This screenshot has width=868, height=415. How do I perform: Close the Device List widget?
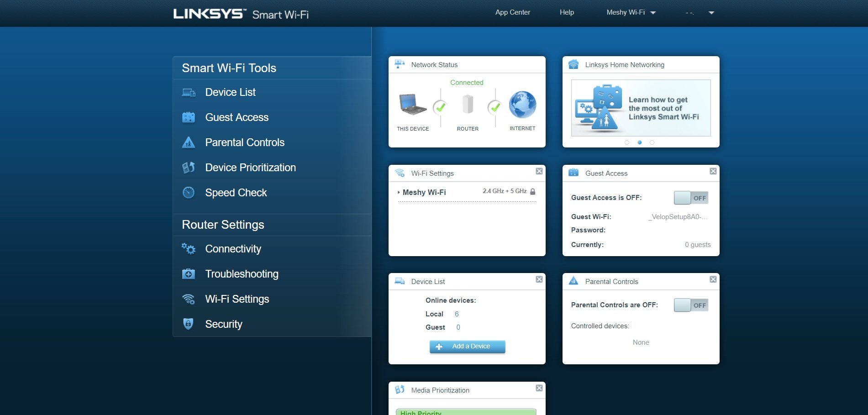click(x=539, y=279)
